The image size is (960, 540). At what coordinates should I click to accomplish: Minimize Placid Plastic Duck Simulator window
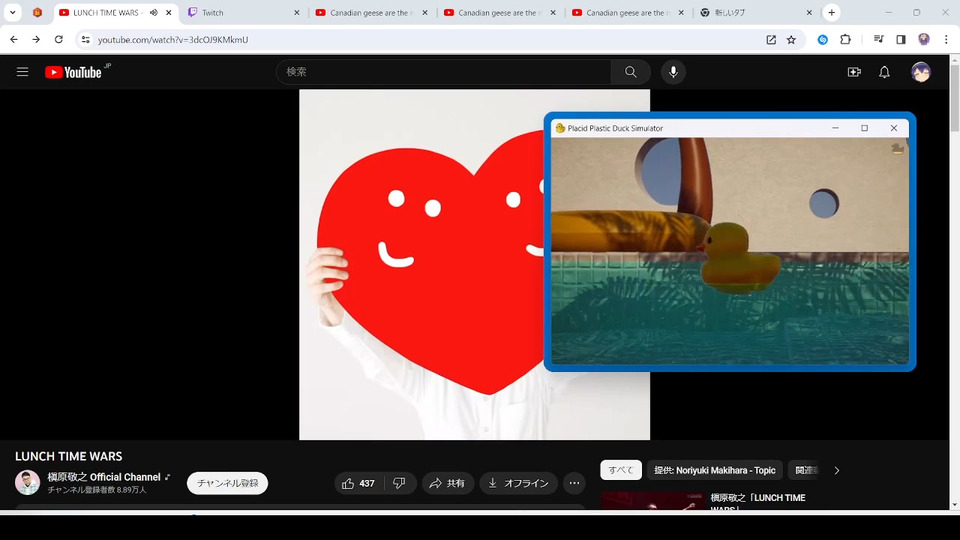pos(835,128)
